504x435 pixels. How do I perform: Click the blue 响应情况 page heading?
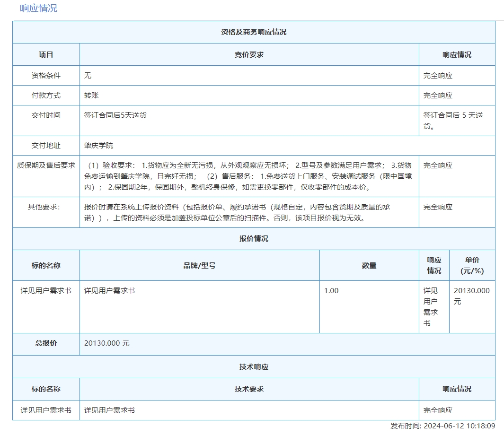point(38,9)
